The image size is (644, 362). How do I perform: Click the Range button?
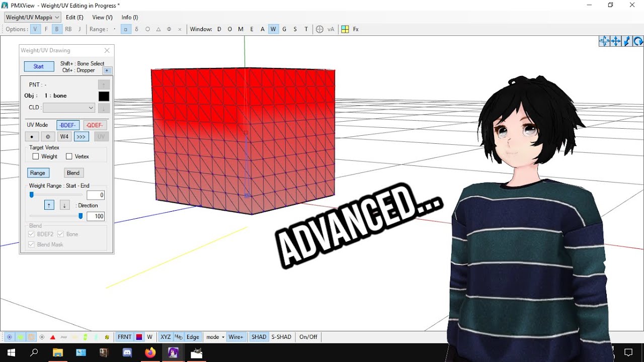click(38, 173)
